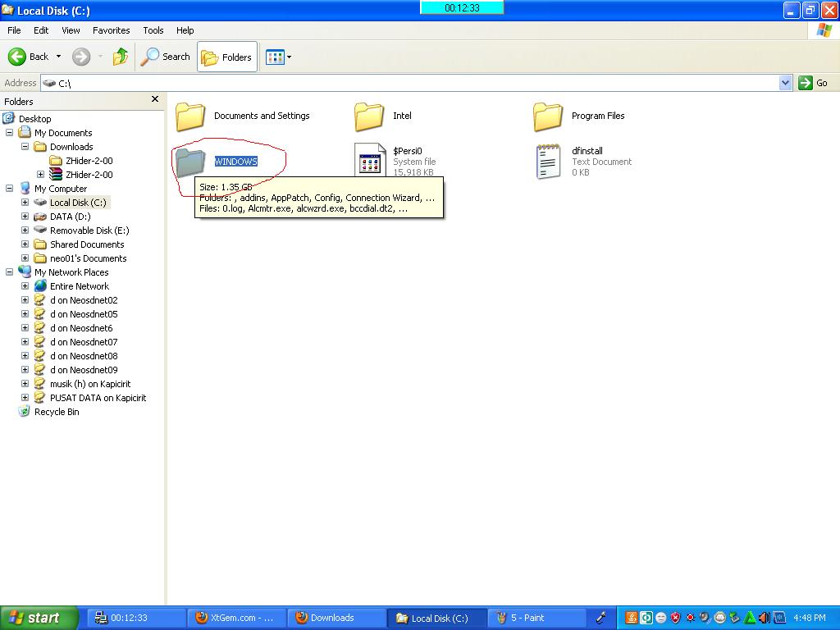Expand the DATA (D:) node

25,216
